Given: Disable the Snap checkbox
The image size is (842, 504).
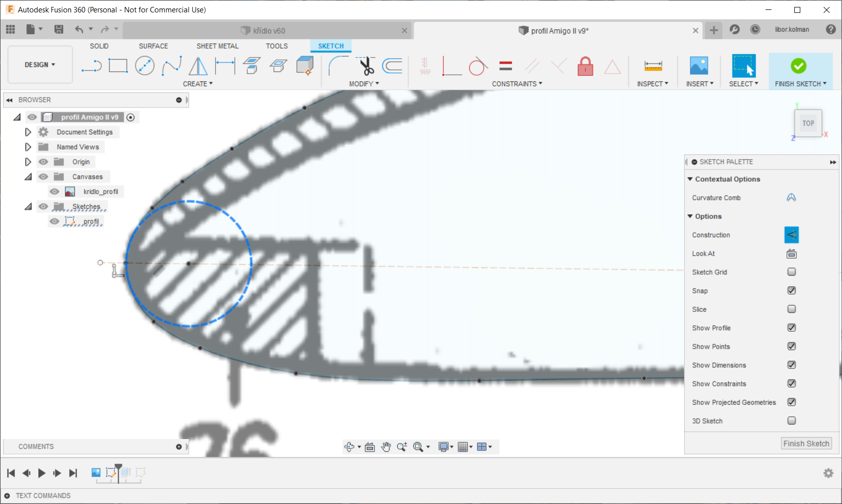Looking at the screenshot, I should (x=791, y=291).
